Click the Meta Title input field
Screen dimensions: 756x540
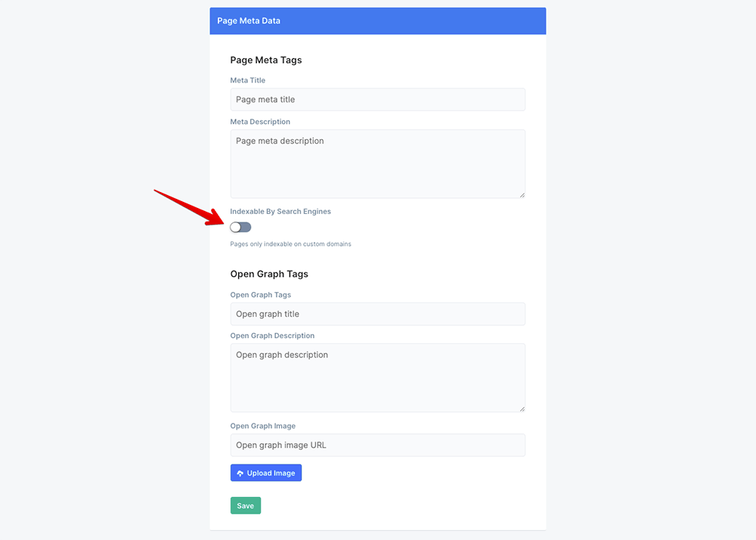tap(377, 99)
